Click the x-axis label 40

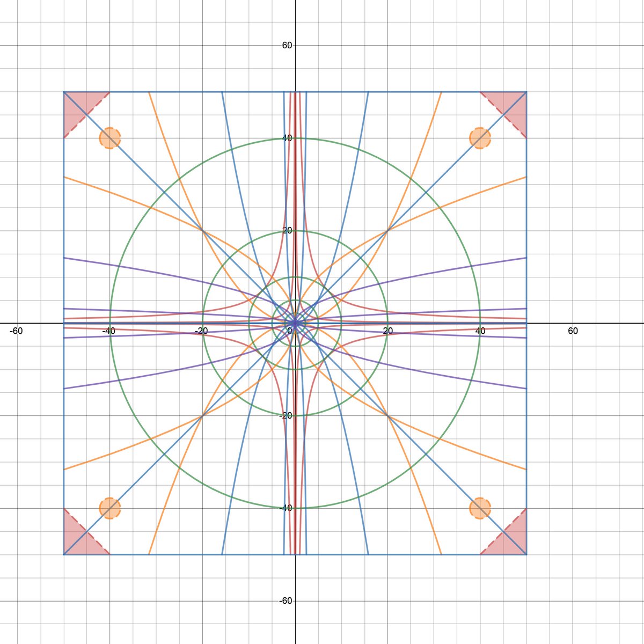[480, 331]
